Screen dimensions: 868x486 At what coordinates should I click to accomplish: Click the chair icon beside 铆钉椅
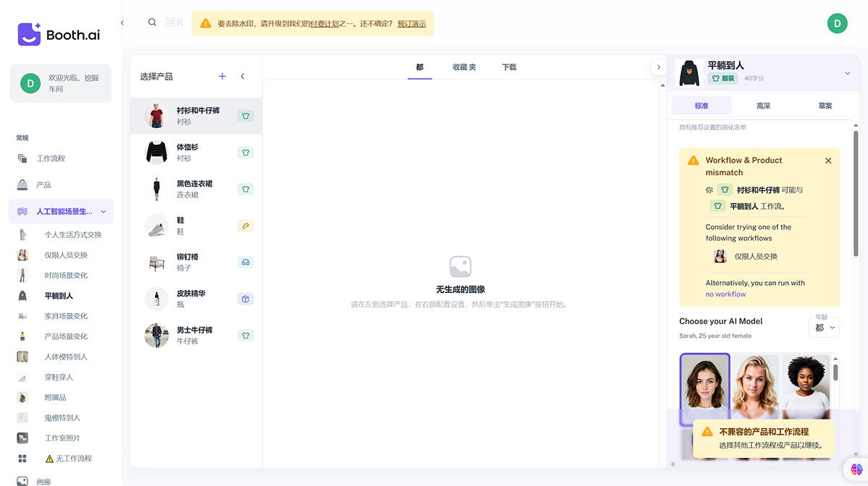[246, 263]
